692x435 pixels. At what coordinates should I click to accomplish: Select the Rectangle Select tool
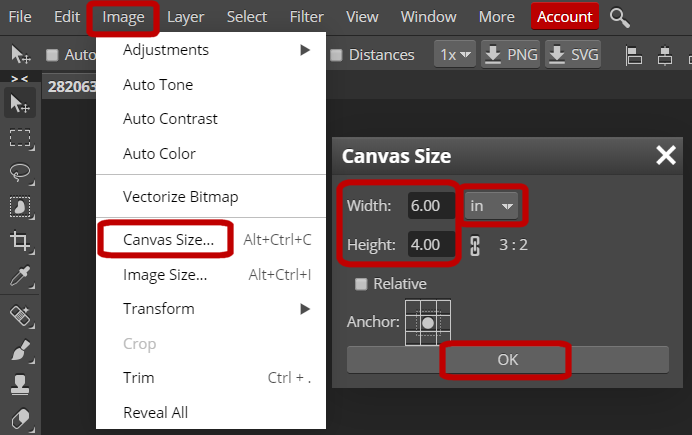coord(20,138)
